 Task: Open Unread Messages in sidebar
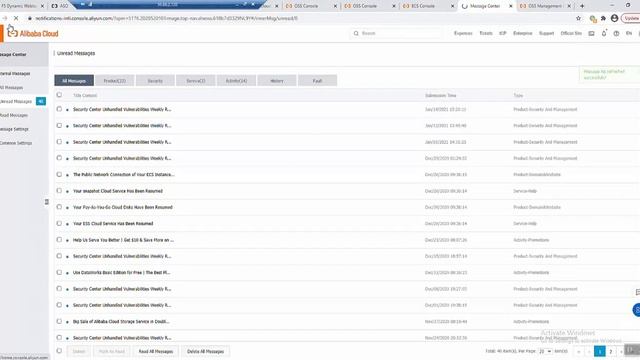click(x=16, y=101)
